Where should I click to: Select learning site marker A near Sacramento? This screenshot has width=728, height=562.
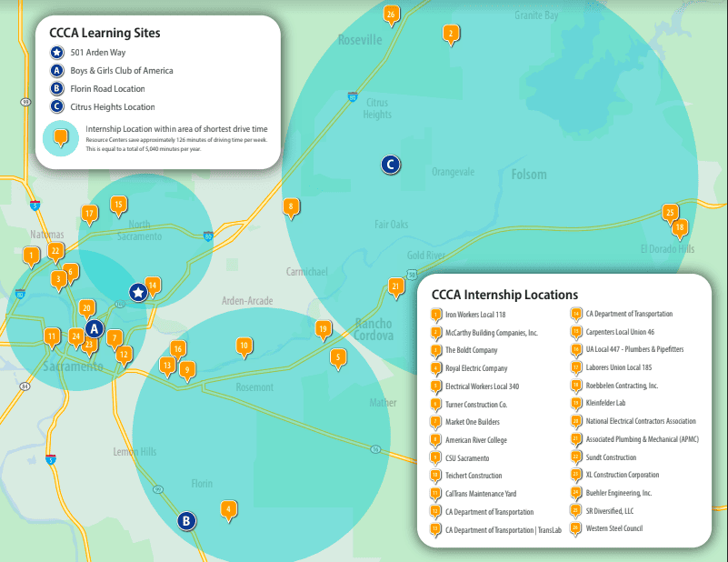(94, 329)
